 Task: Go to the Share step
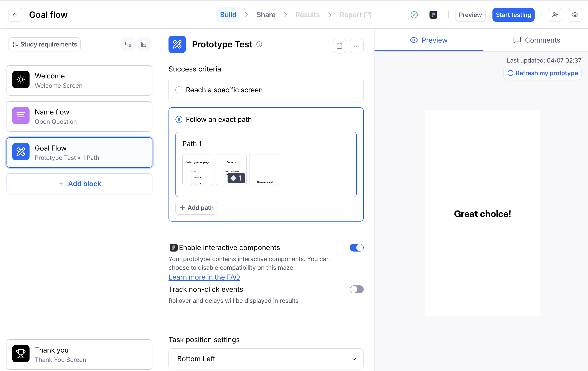pyautogui.click(x=266, y=15)
